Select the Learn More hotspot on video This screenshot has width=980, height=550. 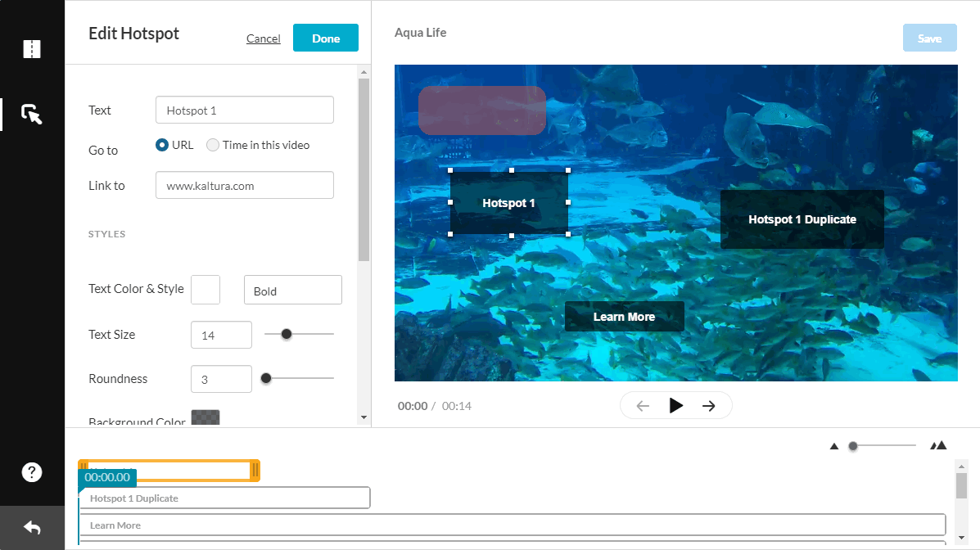click(625, 317)
